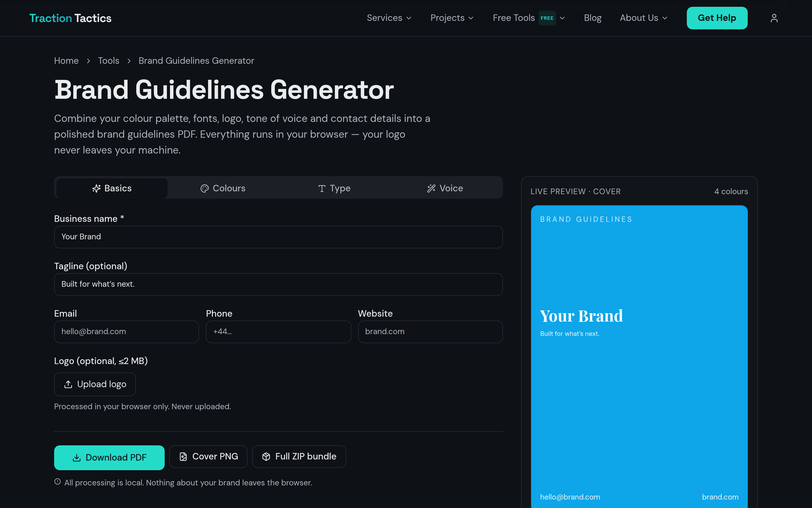This screenshot has height=508, width=812.
Task: Open the Services menu
Action: [x=389, y=18]
